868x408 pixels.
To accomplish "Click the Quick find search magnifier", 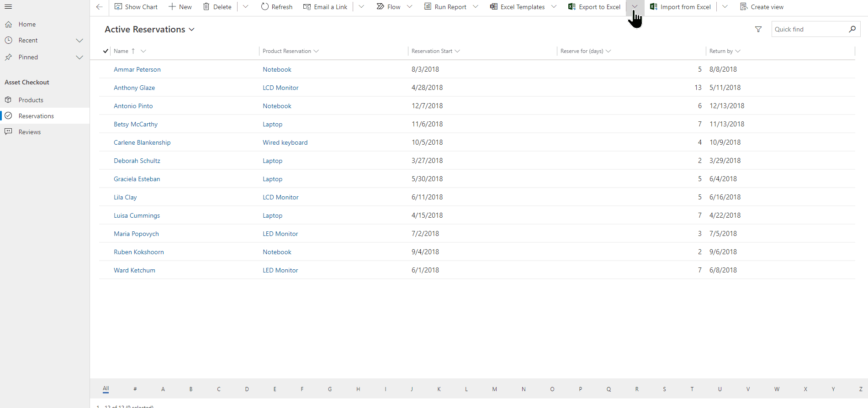I will click(x=852, y=29).
